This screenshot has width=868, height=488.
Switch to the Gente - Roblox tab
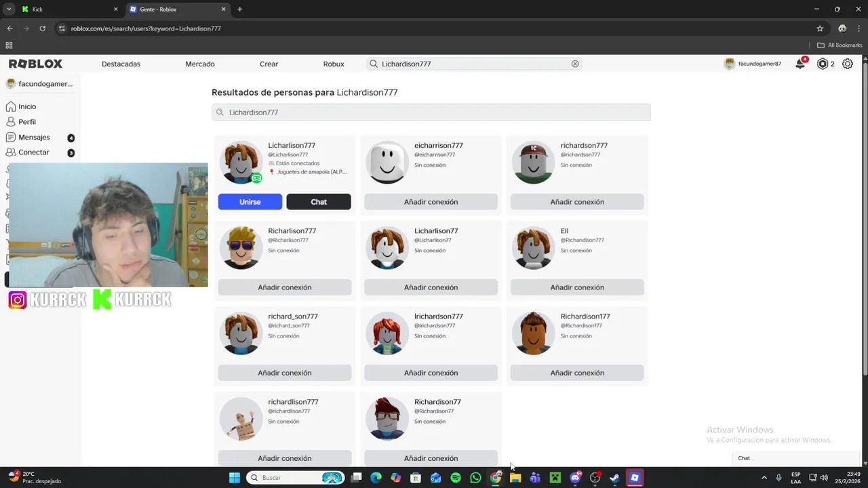(178, 9)
